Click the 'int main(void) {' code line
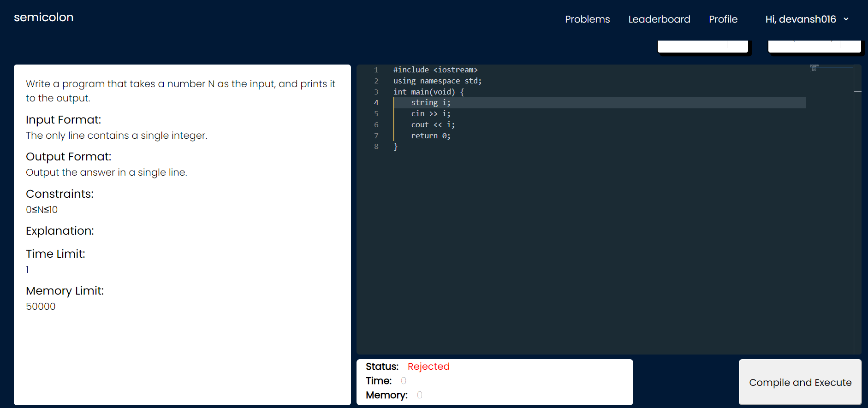 tap(428, 92)
